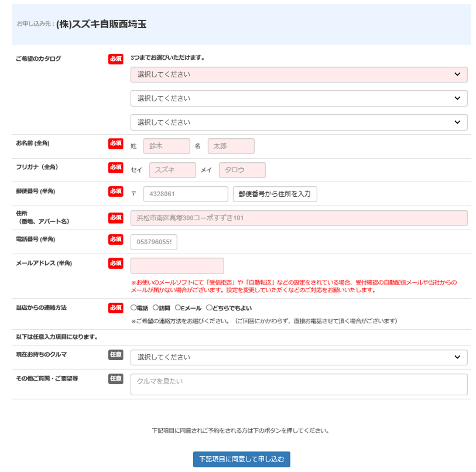The image size is (476, 472).
Task: Click the お申し込み先 label text
Action: coord(34,23)
